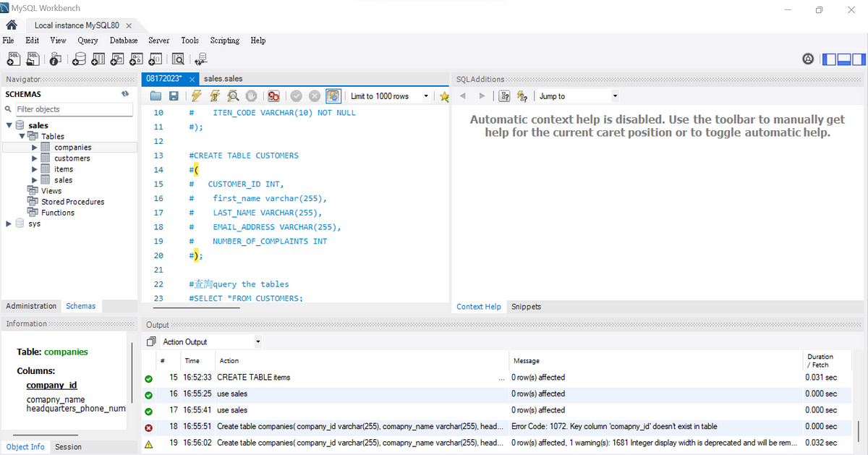Go to the Workbench home screen icon
Image resolution: width=868 pixels, height=455 pixels.
pos(11,25)
